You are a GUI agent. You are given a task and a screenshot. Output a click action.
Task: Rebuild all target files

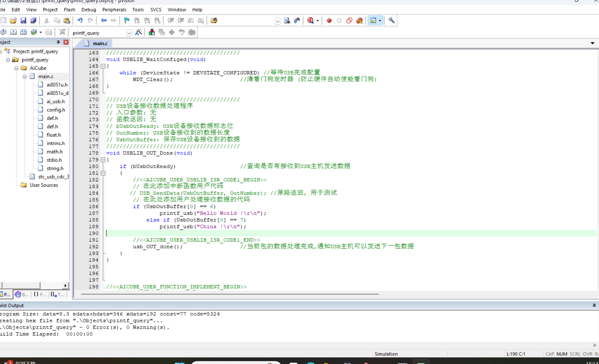coord(24,32)
